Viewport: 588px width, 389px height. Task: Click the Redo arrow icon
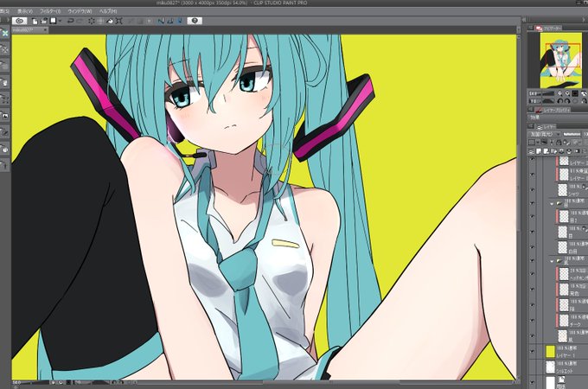(x=80, y=21)
